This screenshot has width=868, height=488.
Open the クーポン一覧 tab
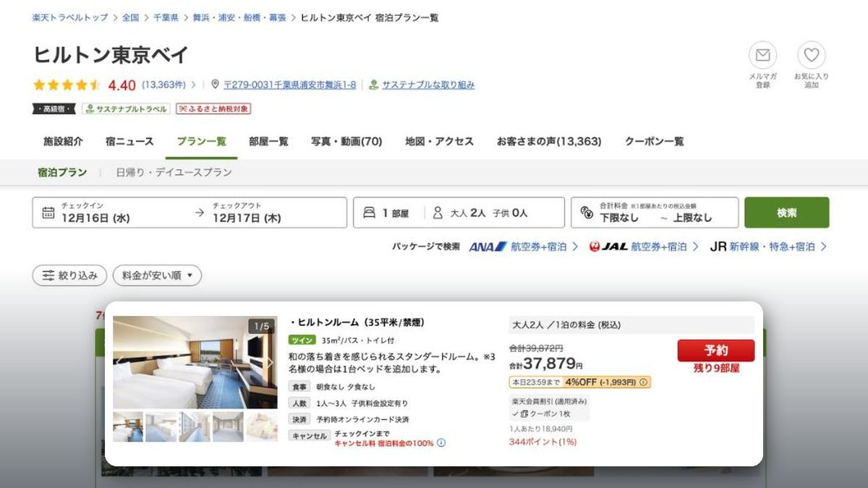coord(654,142)
